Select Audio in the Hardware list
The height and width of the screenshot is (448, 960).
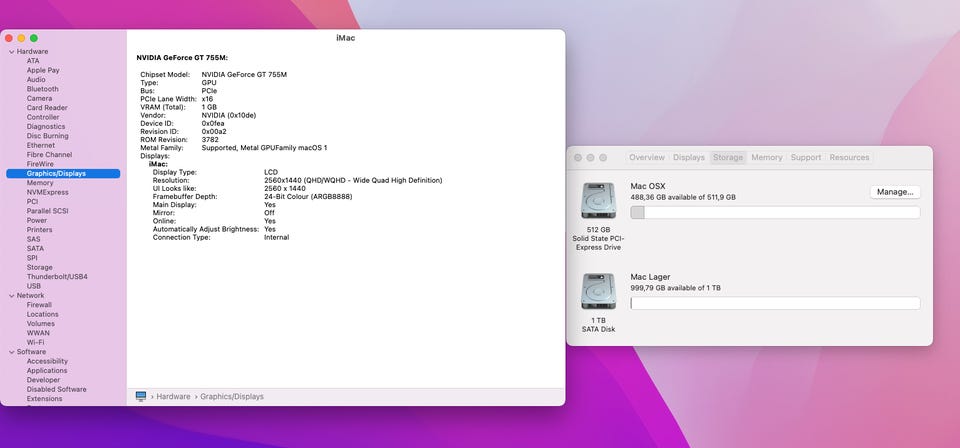(36, 80)
